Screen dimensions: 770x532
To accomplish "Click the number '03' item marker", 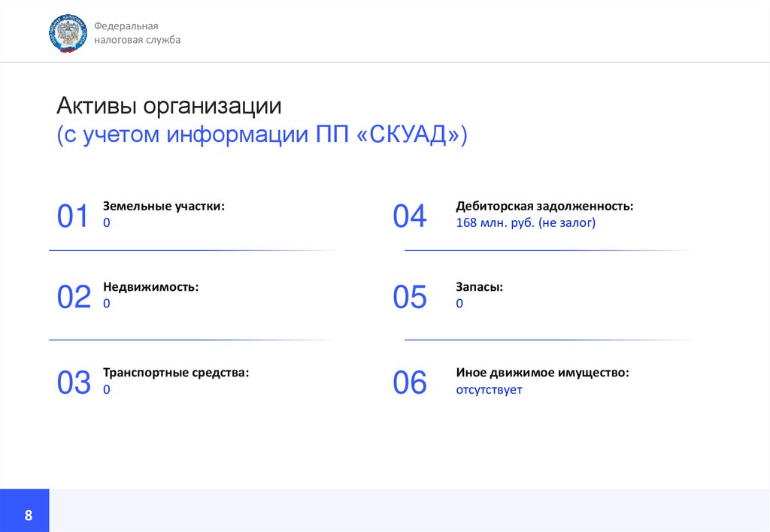I will point(74,382).
